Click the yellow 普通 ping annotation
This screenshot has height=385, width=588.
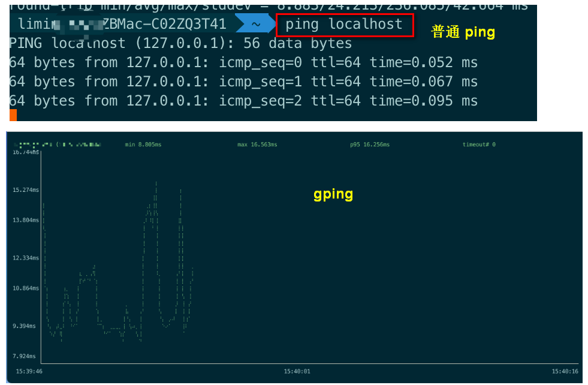click(463, 32)
